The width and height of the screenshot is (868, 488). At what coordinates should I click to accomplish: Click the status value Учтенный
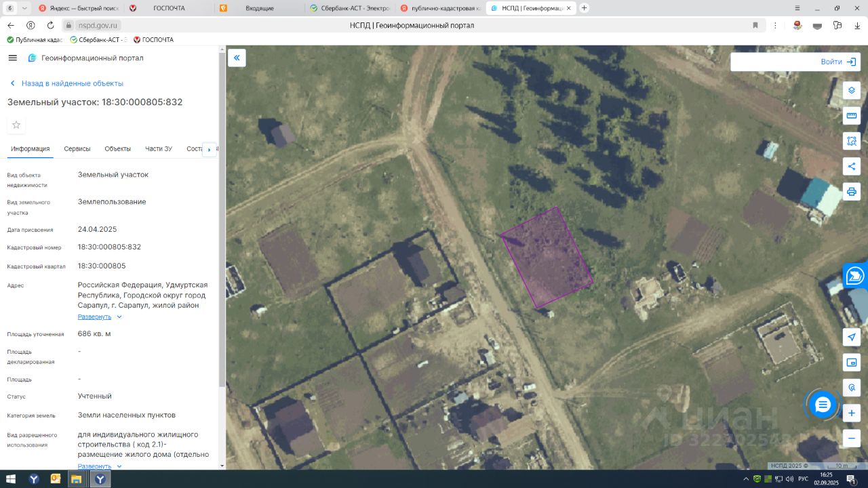(95, 396)
